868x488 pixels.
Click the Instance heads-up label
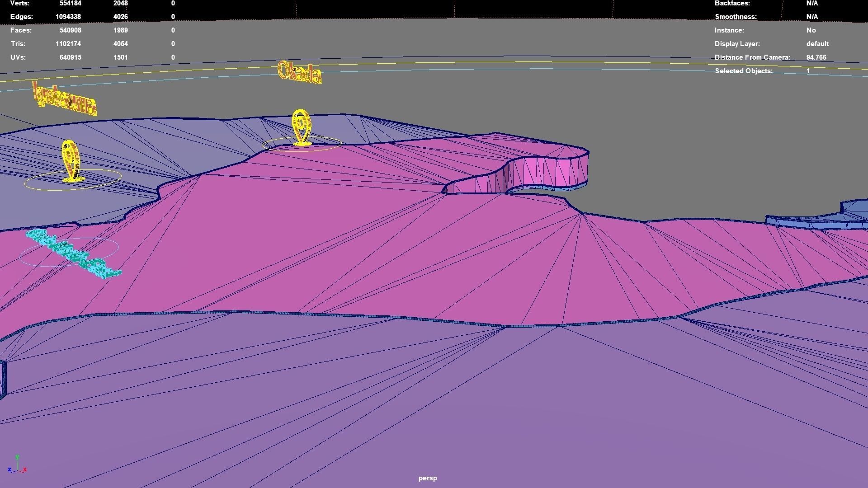729,30
